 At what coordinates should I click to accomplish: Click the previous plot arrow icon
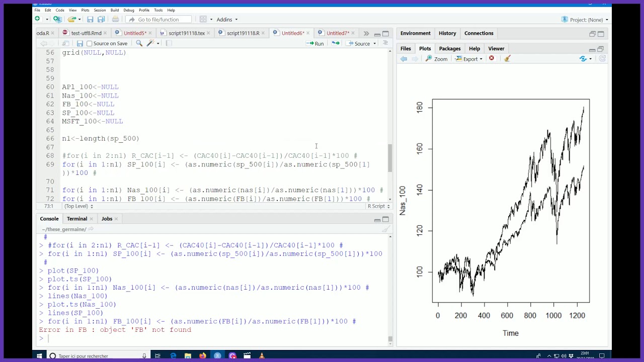[x=404, y=59]
